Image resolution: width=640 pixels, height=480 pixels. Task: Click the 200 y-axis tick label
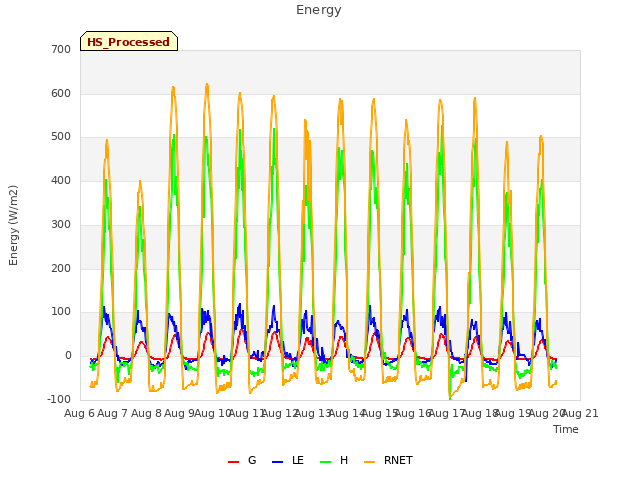click(x=61, y=268)
